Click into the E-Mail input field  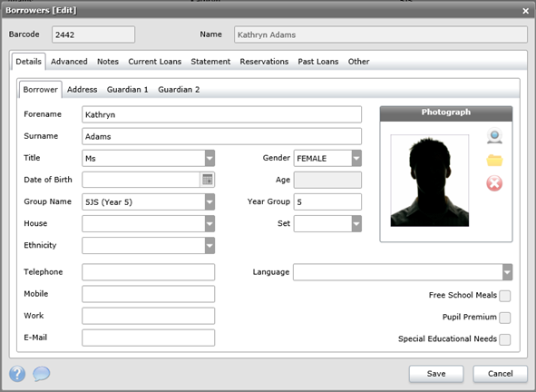coord(149,338)
